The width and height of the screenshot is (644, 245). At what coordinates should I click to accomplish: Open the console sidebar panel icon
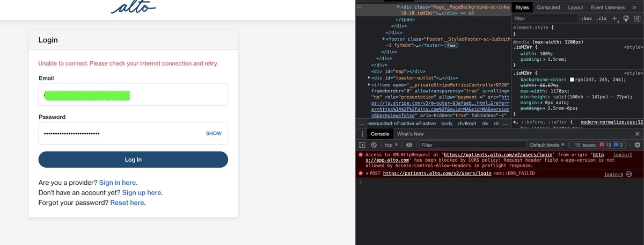coord(362,145)
